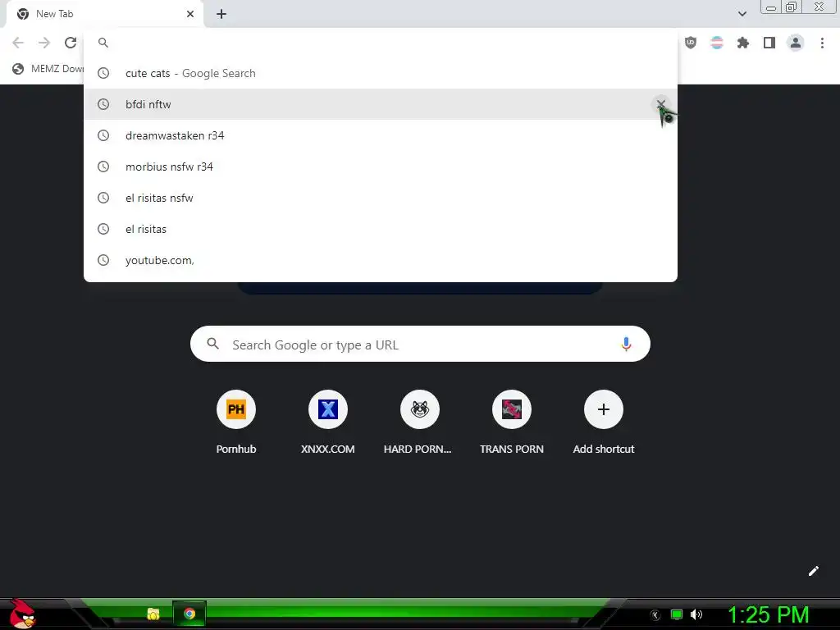This screenshot has width=840, height=630.
Task: Select the plain 'el risitas' suggestion
Action: click(381, 229)
